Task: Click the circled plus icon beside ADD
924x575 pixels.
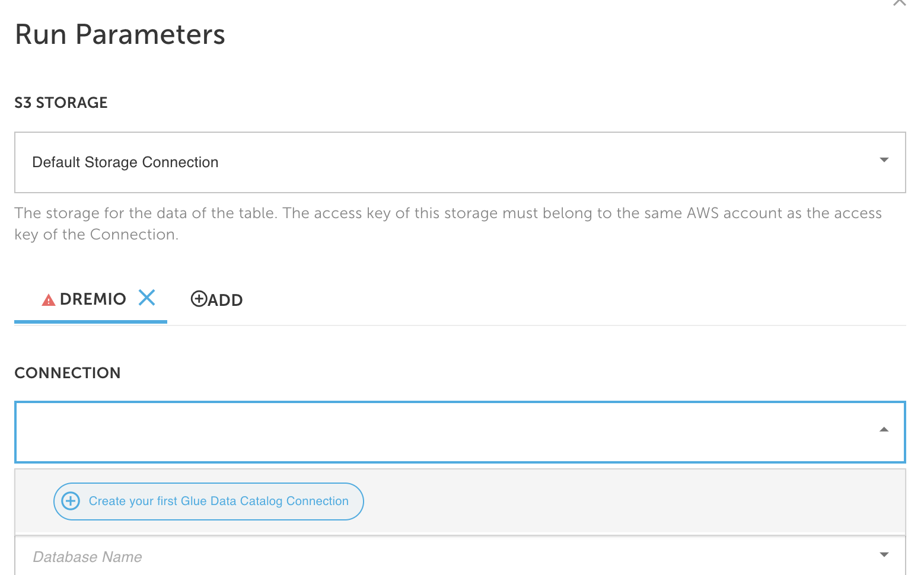Action: click(x=199, y=299)
